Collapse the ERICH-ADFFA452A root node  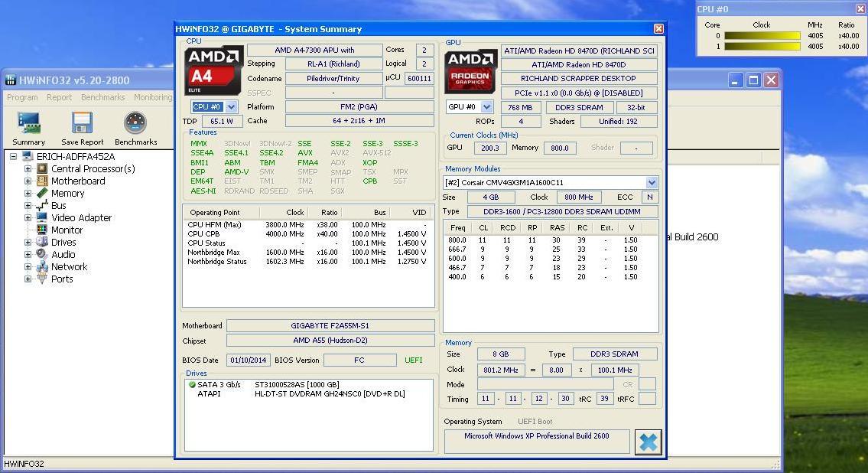(x=13, y=156)
